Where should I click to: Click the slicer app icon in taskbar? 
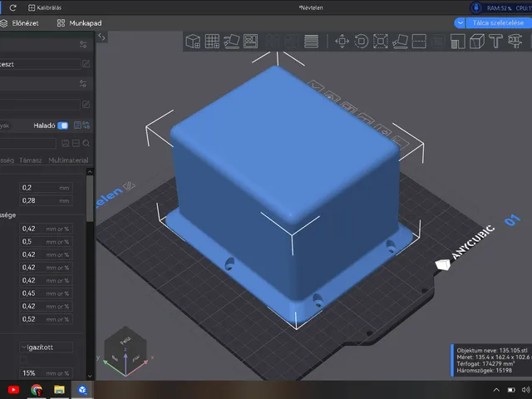(x=82, y=390)
